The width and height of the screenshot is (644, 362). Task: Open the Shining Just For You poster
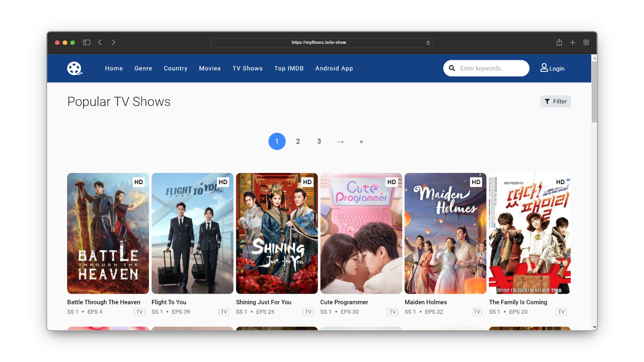click(x=277, y=233)
